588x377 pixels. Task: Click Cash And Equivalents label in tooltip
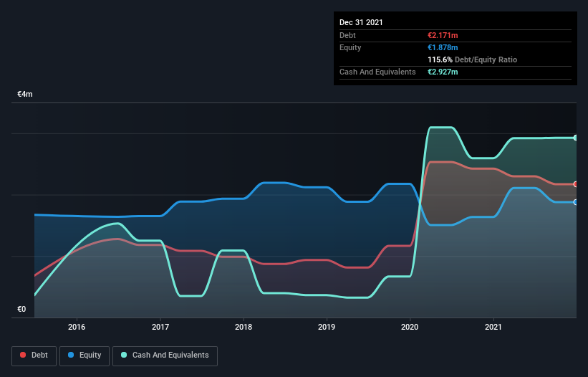pyautogui.click(x=377, y=72)
